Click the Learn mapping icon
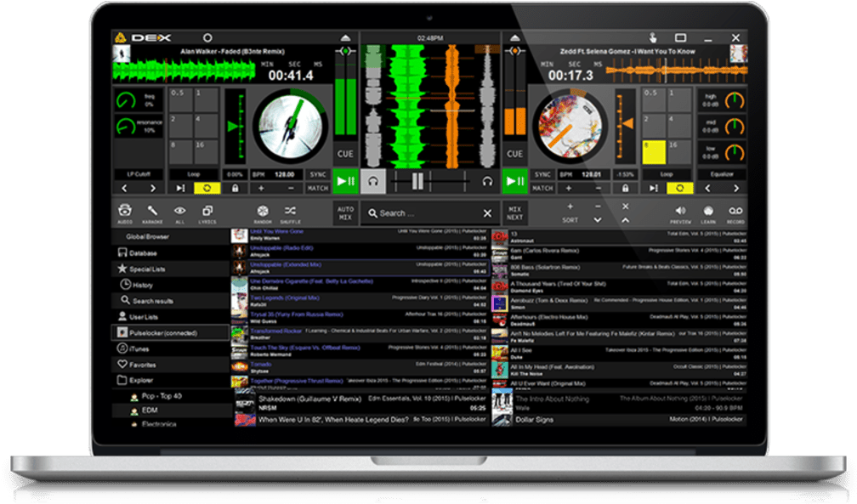Viewport: 857px width, 504px height. tap(708, 211)
